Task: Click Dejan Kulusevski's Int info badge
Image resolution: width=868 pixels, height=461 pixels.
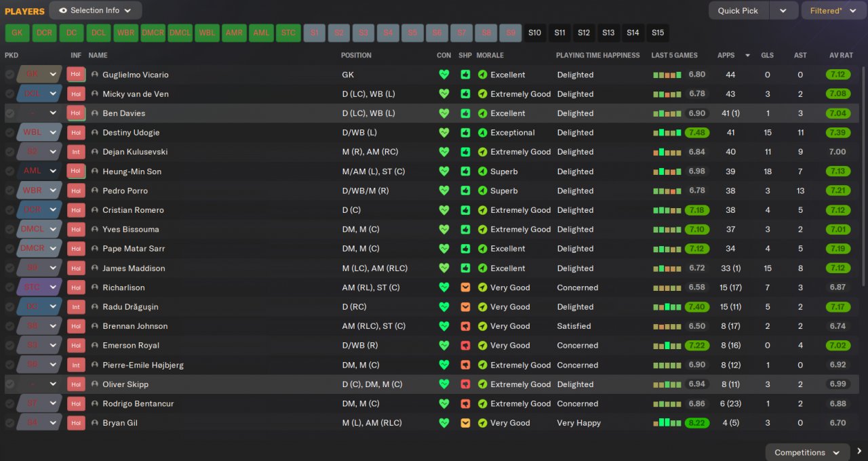Action: pyautogui.click(x=76, y=152)
